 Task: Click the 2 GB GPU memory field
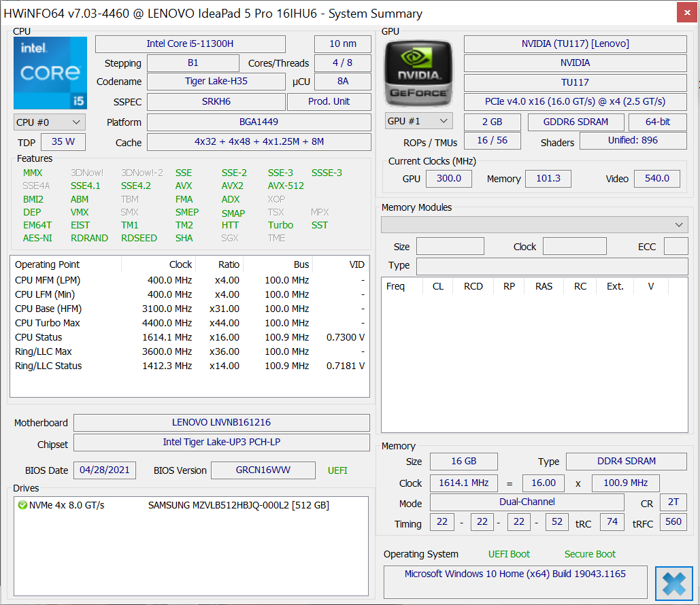click(x=493, y=122)
